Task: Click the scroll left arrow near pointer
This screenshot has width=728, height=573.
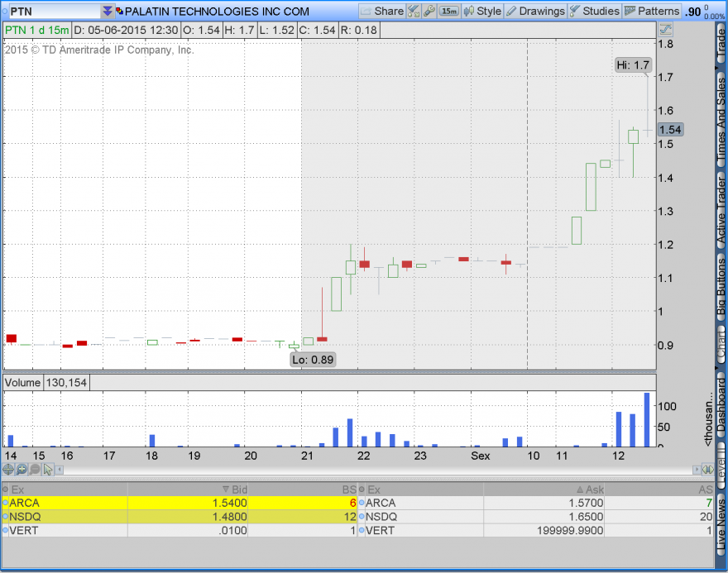Action: pos(60,470)
